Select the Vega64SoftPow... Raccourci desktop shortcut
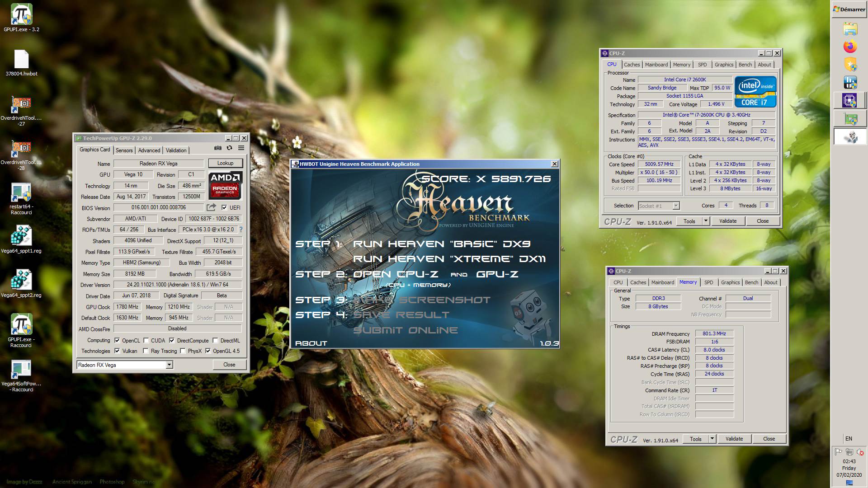Viewport: 868px width, 488px height. [x=21, y=375]
